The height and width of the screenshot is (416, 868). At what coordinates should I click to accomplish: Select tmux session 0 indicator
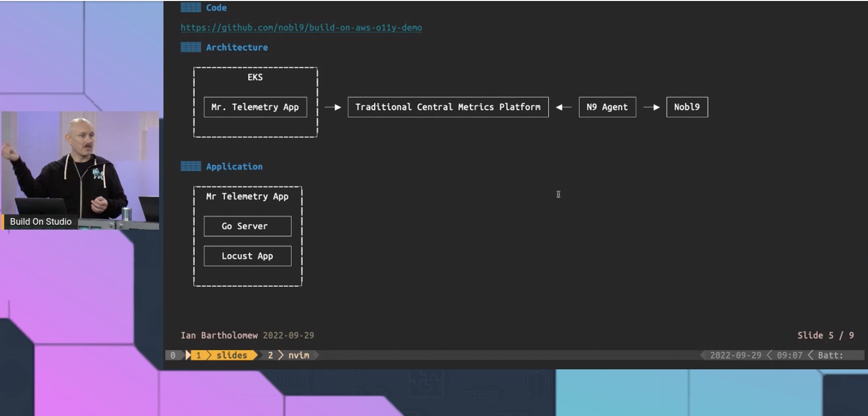point(173,355)
